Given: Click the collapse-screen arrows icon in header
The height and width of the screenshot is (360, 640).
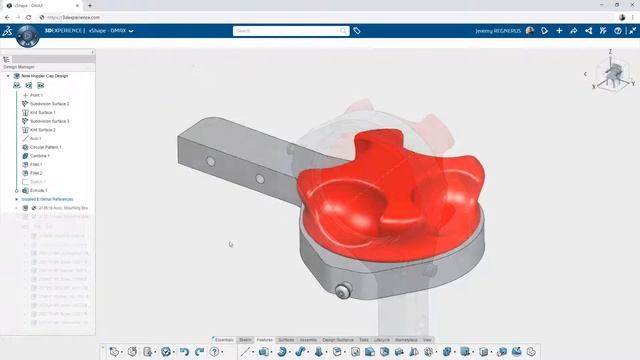Looking at the screenshot, I should (632, 31).
